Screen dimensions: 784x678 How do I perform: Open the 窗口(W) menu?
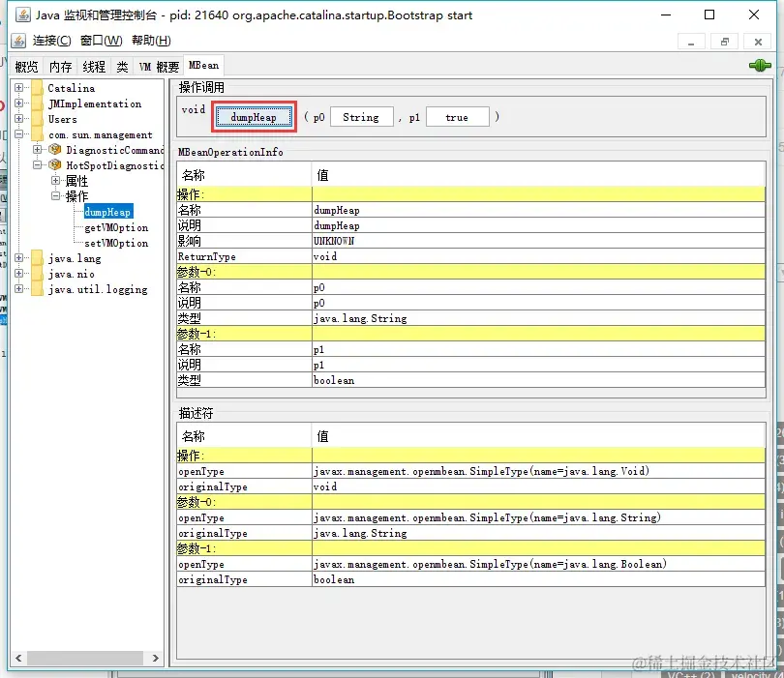pos(101,41)
